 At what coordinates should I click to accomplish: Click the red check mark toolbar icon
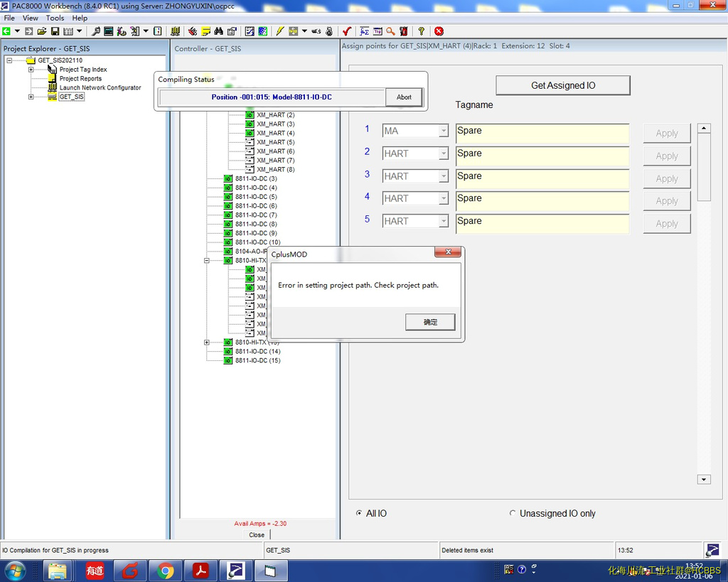346,31
